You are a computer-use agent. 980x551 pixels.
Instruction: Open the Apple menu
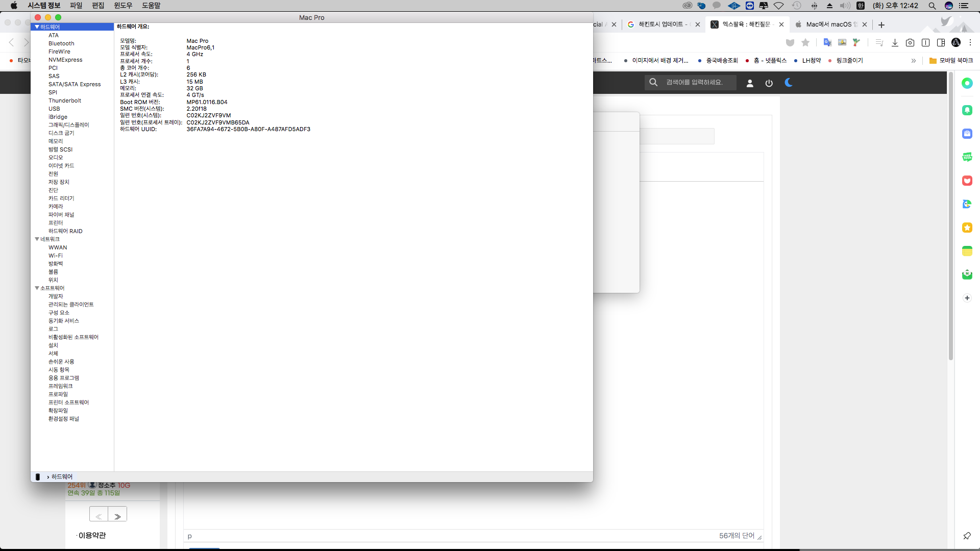pyautogui.click(x=14, y=6)
